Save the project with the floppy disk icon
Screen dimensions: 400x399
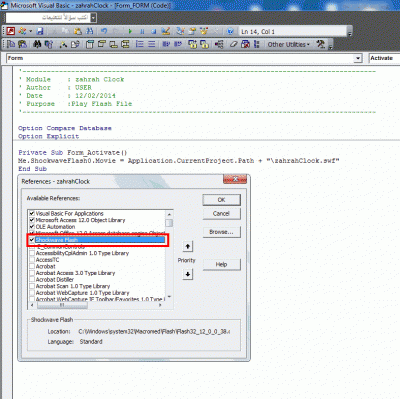(40, 31)
